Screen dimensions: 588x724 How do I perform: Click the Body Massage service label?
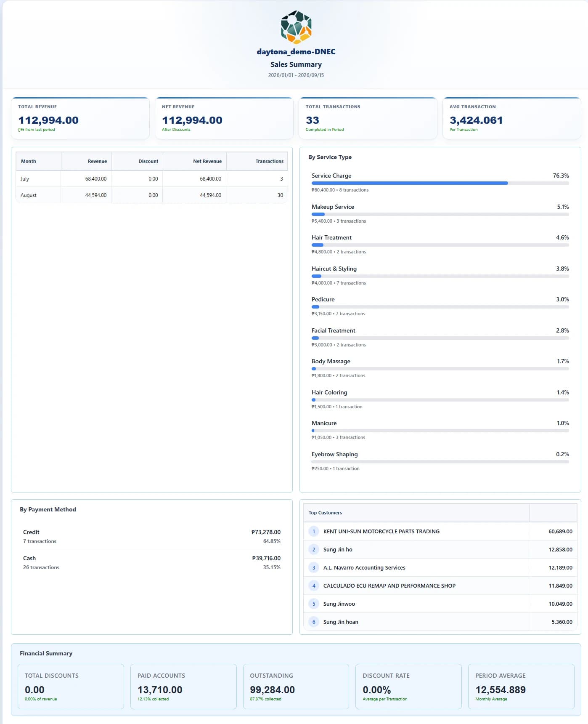pos(331,361)
